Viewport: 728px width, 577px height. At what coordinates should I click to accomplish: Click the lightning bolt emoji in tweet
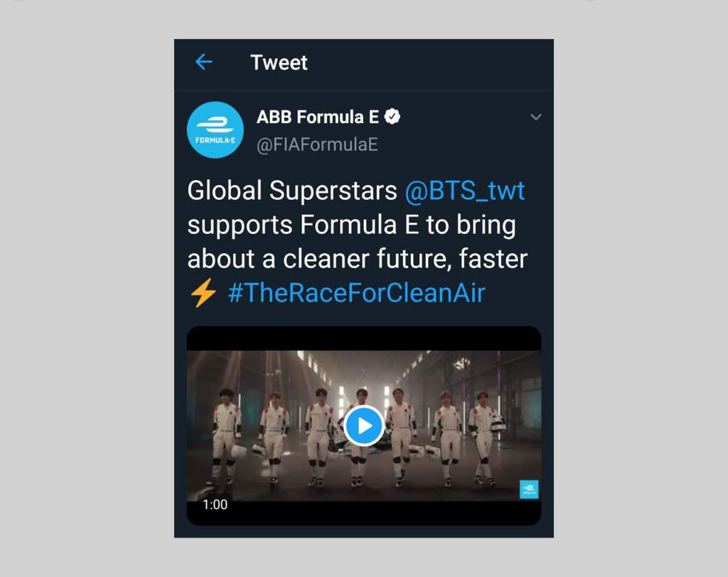coord(203,292)
